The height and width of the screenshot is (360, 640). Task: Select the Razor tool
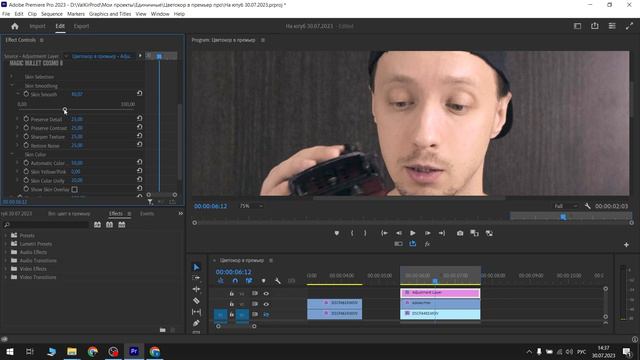[196, 301]
